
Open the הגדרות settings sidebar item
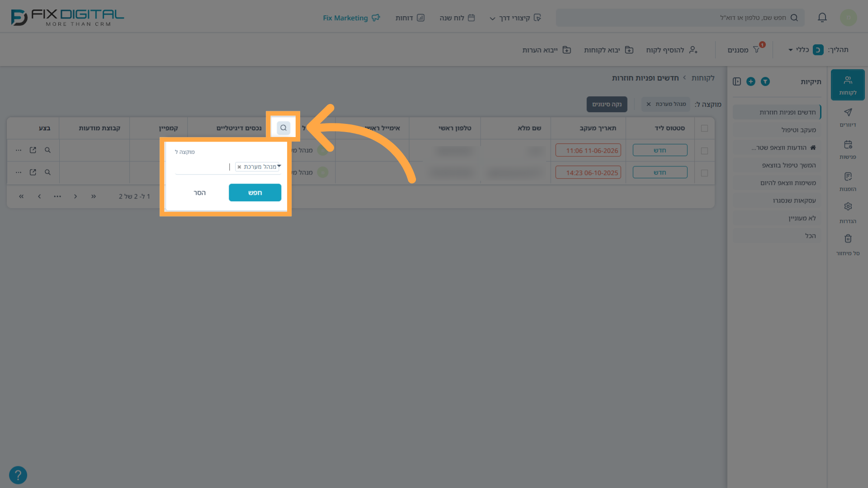pyautogui.click(x=848, y=213)
